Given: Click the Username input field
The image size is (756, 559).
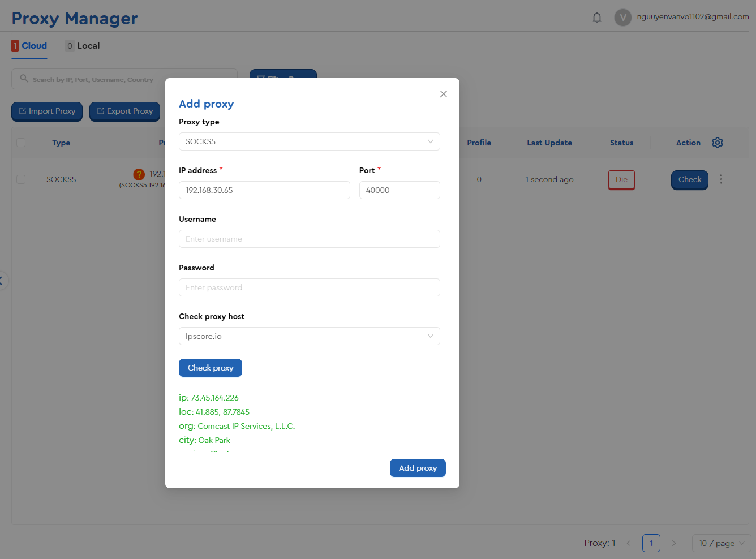Looking at the screenshot, I should (309, 239).
